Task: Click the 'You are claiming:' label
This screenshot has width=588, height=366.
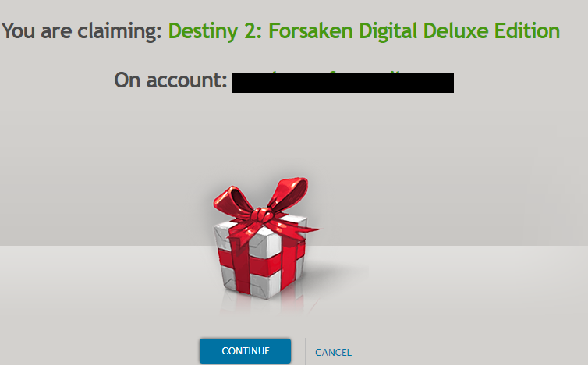Action: pos(81,31)
